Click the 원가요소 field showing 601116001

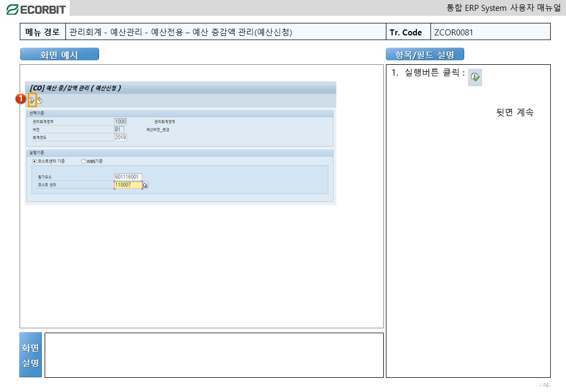pyautogui.click(x=128, y=177)
